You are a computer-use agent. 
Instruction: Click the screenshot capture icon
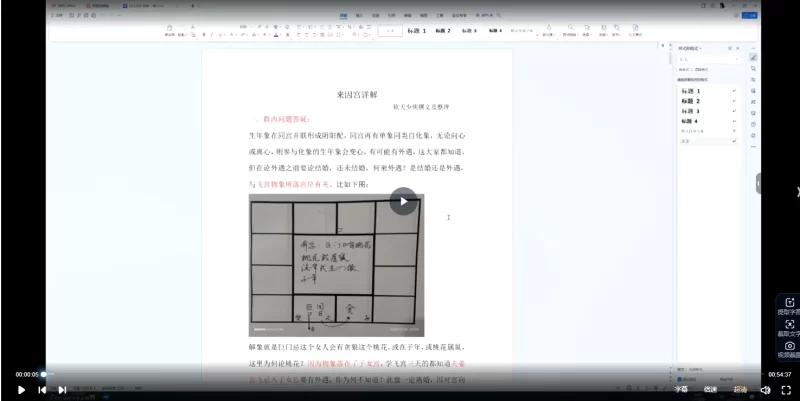tap(789, 325)
